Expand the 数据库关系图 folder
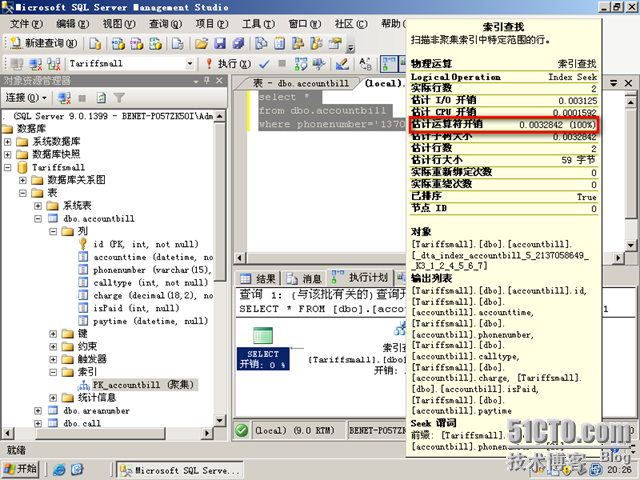This screenshot has height=480, width=640. pos(23,180)
